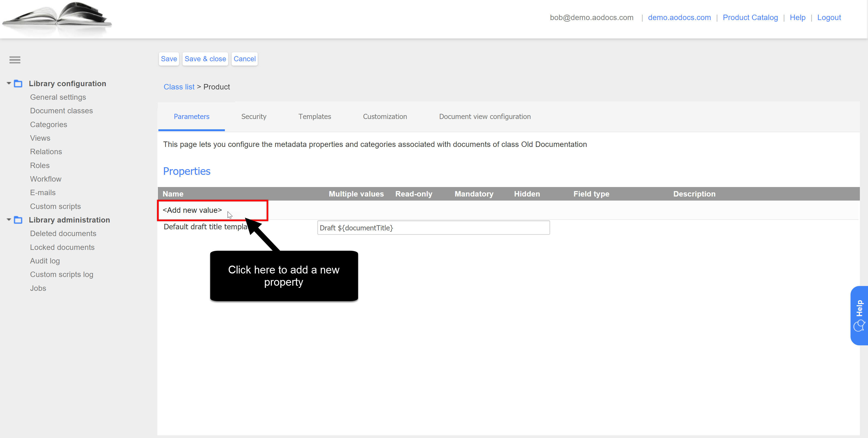Open demo.aodocs.com link

[679, 18]
